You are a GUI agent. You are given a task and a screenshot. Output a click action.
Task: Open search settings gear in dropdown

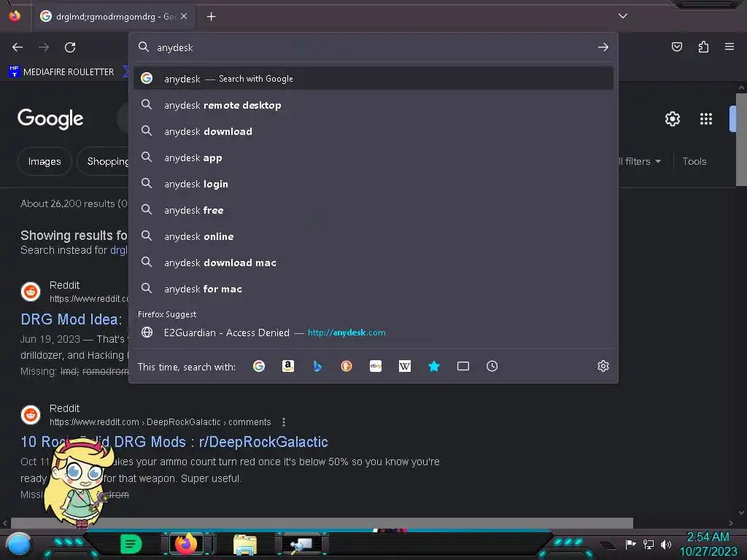point(603,366)
